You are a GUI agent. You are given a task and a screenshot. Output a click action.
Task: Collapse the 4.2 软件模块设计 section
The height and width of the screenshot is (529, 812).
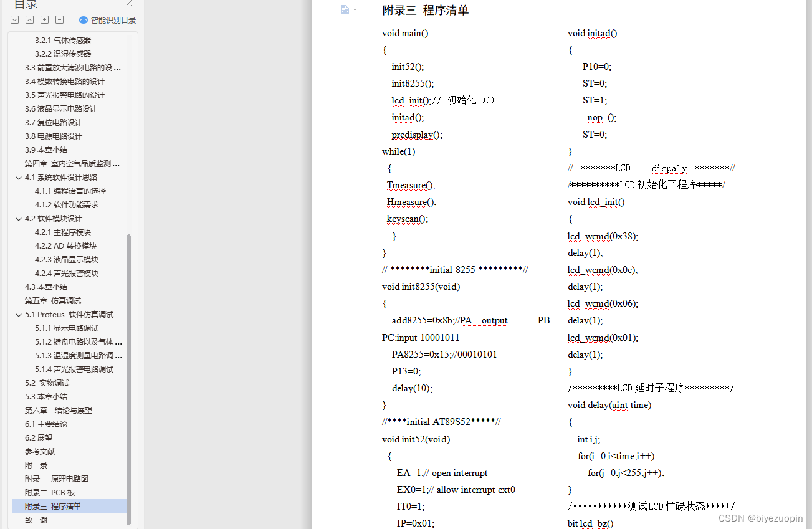[x=19, y=219]
